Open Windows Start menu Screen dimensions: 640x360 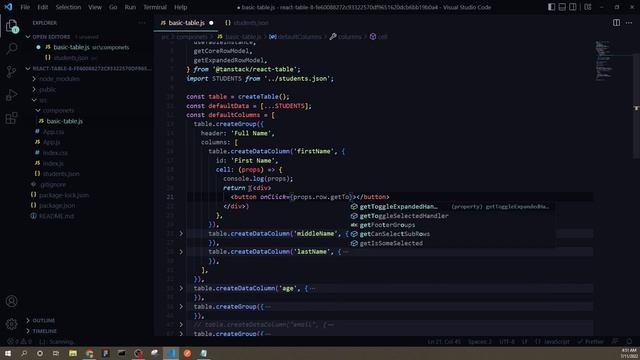tap(8, 353)
